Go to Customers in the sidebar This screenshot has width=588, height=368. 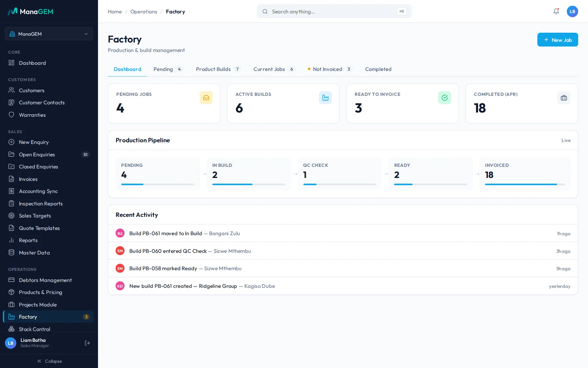49,90
